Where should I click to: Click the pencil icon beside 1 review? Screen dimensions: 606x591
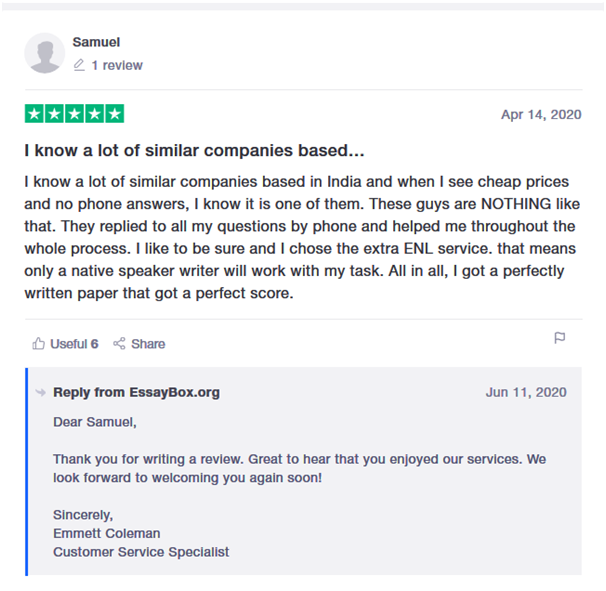[79, 65]
